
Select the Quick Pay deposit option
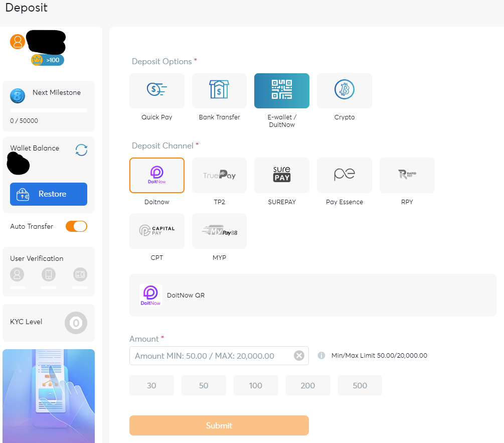(x=156, y=91)
